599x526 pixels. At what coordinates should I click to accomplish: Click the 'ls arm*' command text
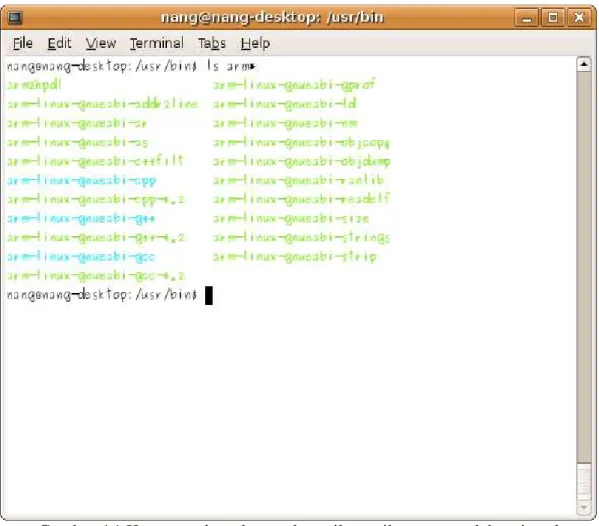pyautogui.click(x=231, y=66)
